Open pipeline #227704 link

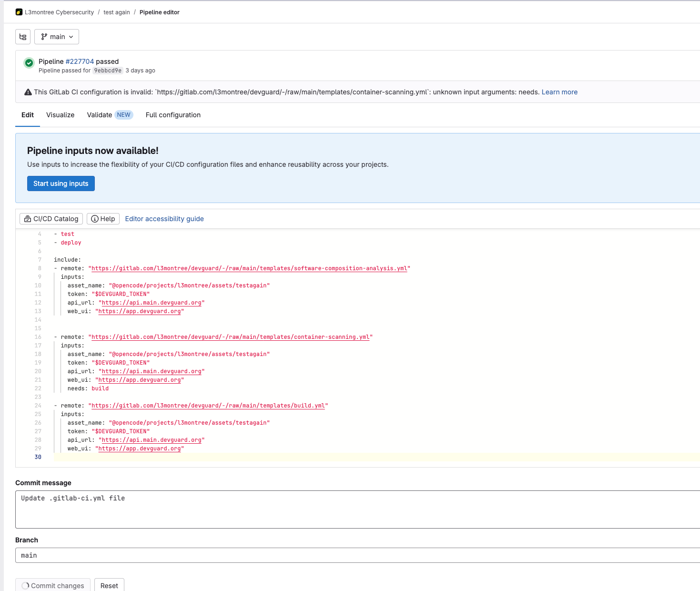coord(80,61)
